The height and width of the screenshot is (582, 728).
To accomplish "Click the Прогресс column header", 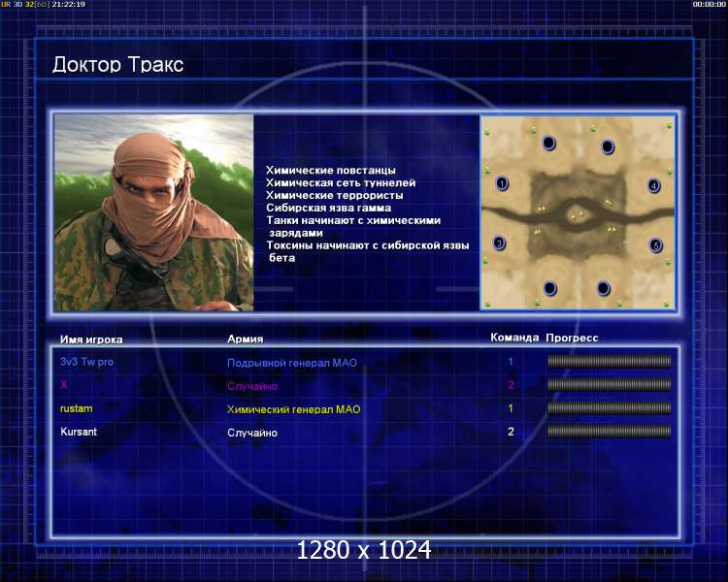I will [572, 338].
